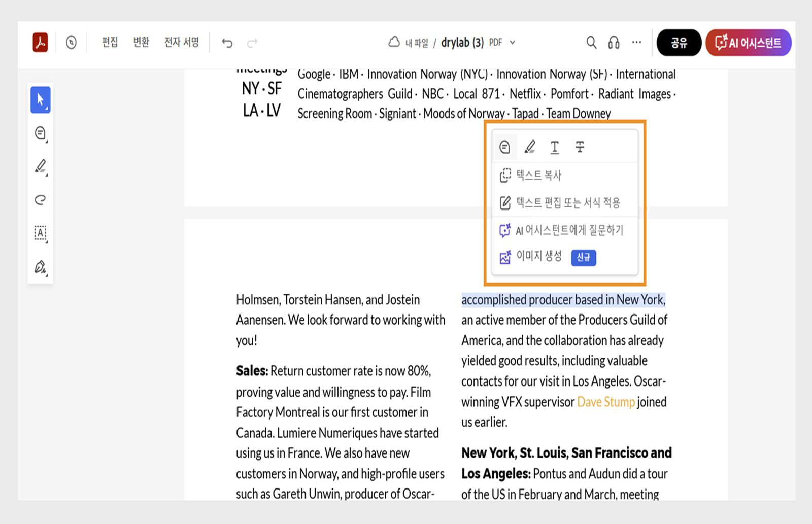Screen dimensions: 812x524
Task: Choose AI 어시스턴트에게 질문하기
Action: click(x=564, y=230)
